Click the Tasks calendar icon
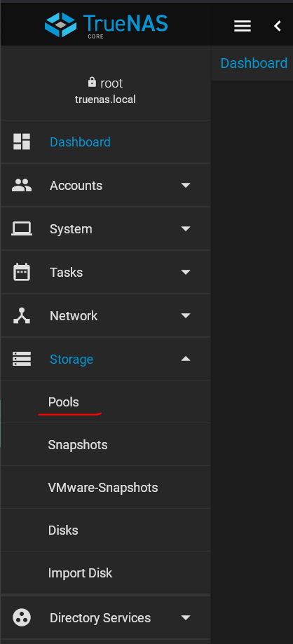The height and width of the screenshot is (644, 293). tap(22, 273)
